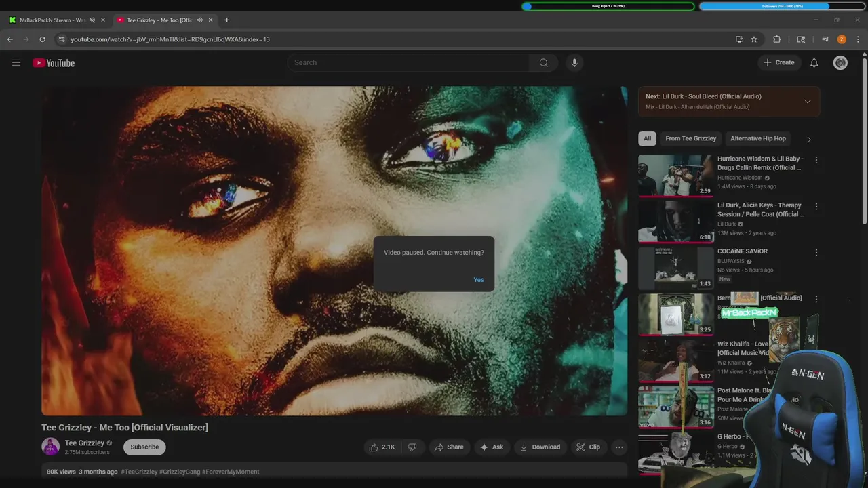Click the green Bong Rips progress bar
This screenshot has width=868, height=488.
(608, 6)
